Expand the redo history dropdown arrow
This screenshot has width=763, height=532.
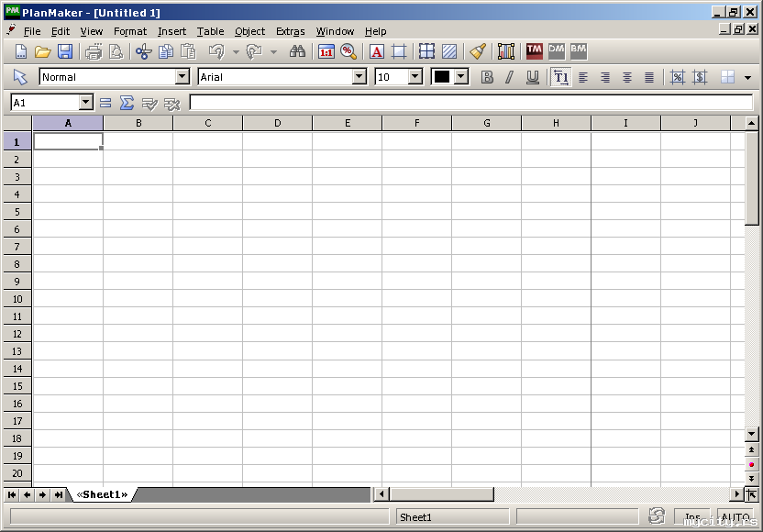274,51
